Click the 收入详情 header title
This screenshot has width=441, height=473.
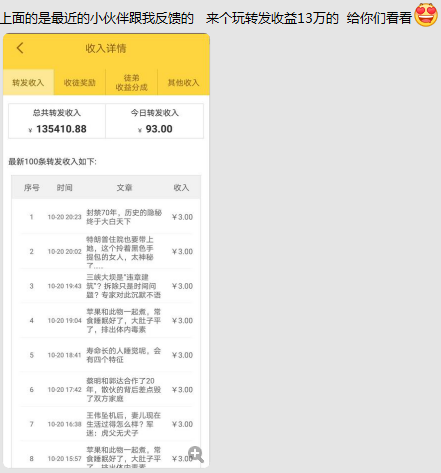click(x=106, y=48)
